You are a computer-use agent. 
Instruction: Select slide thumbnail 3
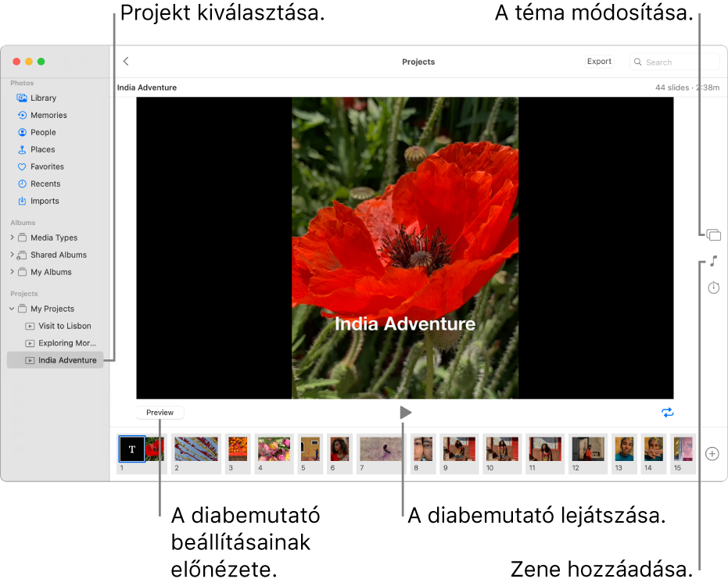pos(238,448)
